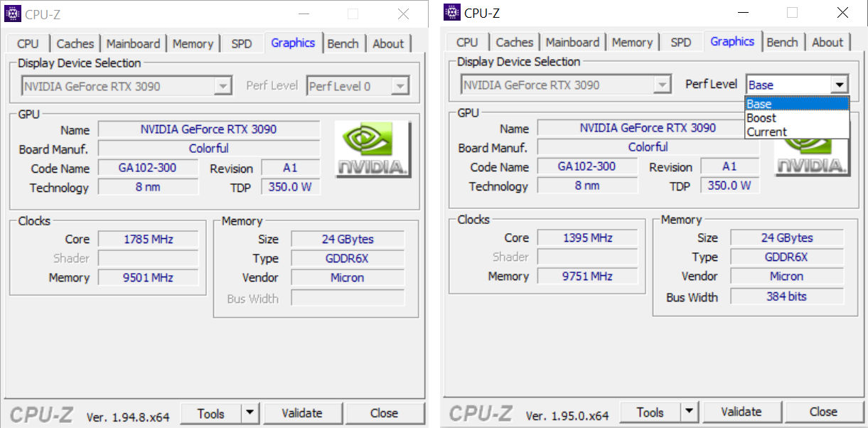Open Bench tab in left window

point(343,43)
